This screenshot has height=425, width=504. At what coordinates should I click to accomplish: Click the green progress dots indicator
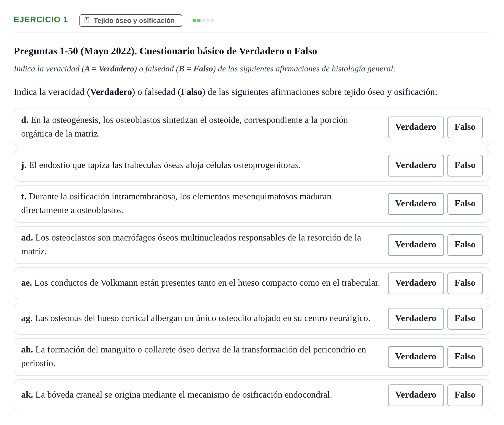203,21
